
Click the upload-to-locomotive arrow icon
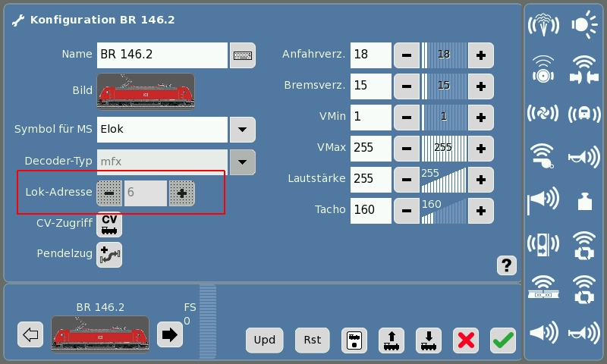(x=391, y=340)
